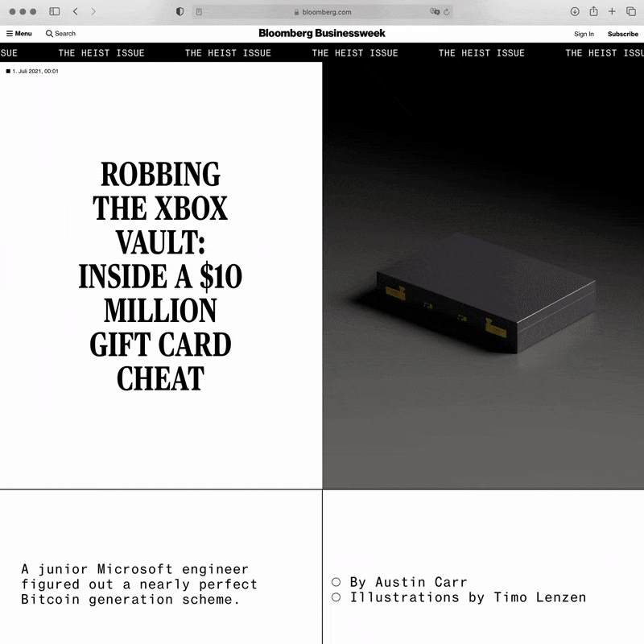The image size is (644, 644).
Task: Click the Bloomberg Businessweek logo
Action: (321, 33)
